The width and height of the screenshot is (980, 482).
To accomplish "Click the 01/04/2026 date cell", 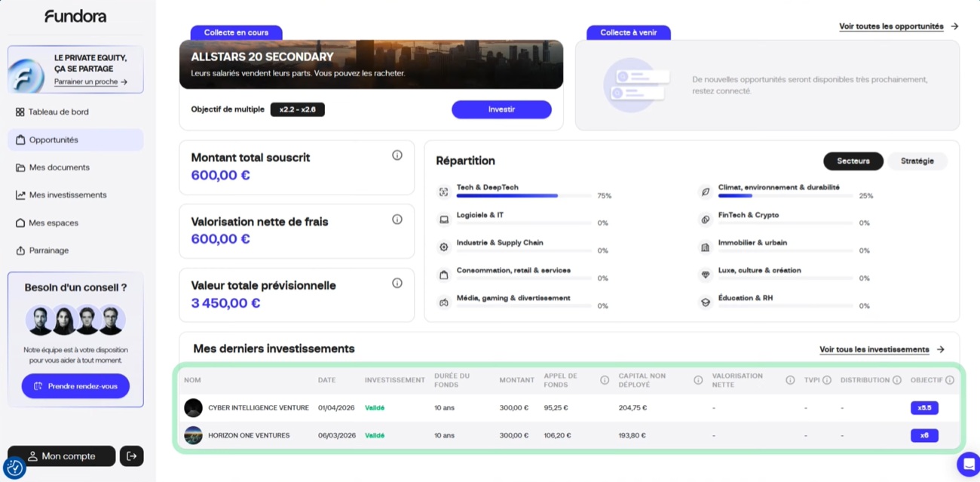I will pyautogui.click(x=336, y=407).
